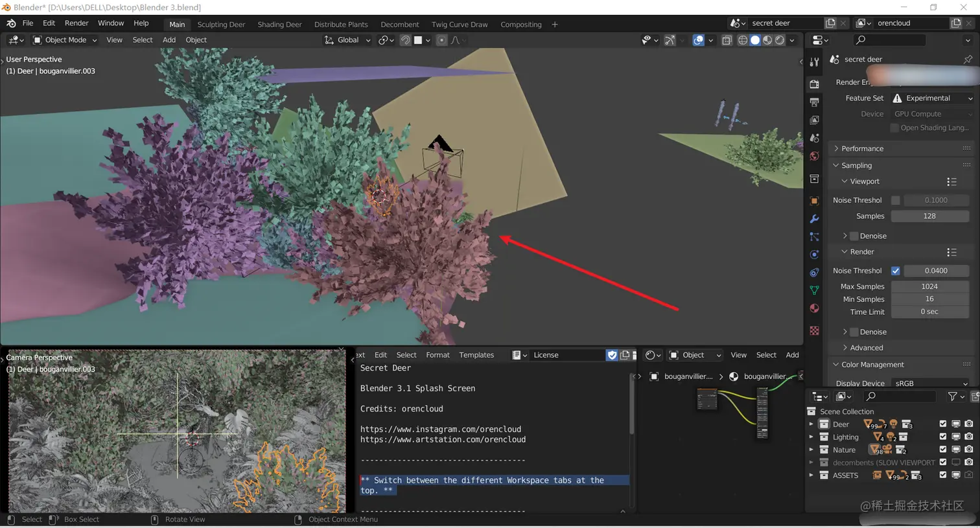The image size is (980, 528).
Task: Open the Object Constraints properties tab
Action: [x=814, y=273]
